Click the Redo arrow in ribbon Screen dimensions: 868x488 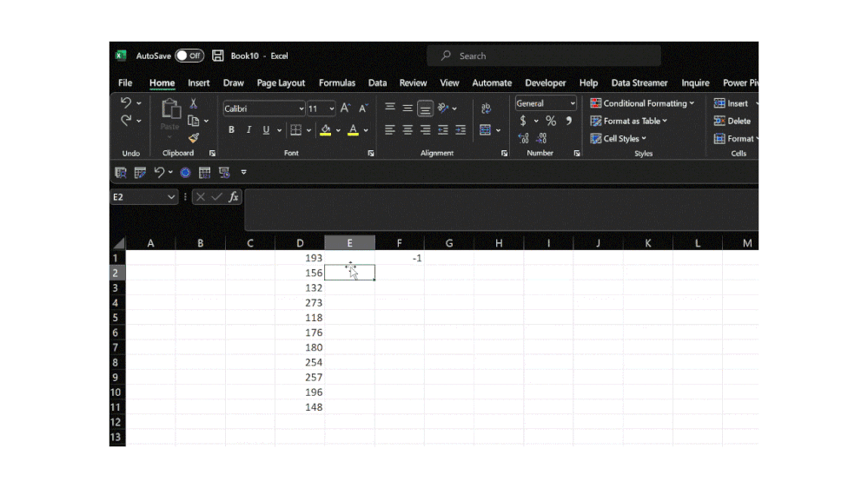[x=126, y=120]
